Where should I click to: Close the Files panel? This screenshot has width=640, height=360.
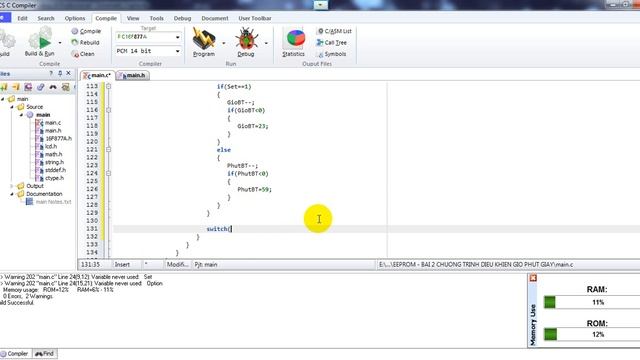(x=68, y=73)
